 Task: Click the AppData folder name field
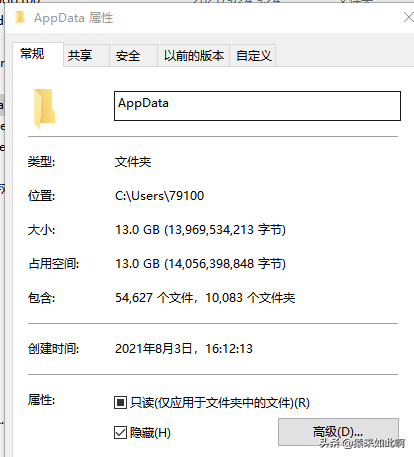[257, 106]
